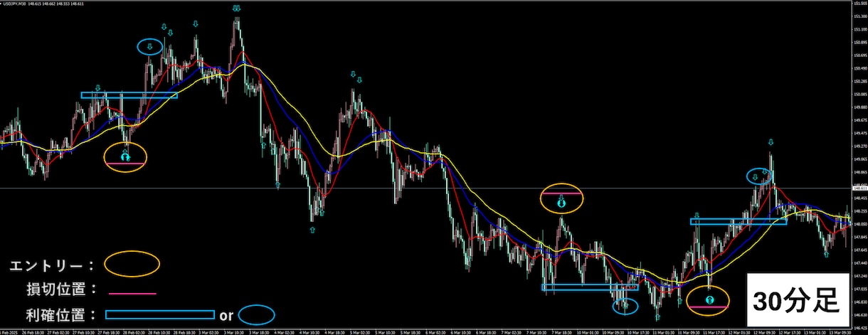This screenshot has width=868, height=335.
Task: Click the 150.695 price level label
Action: [x=859, y=55]
